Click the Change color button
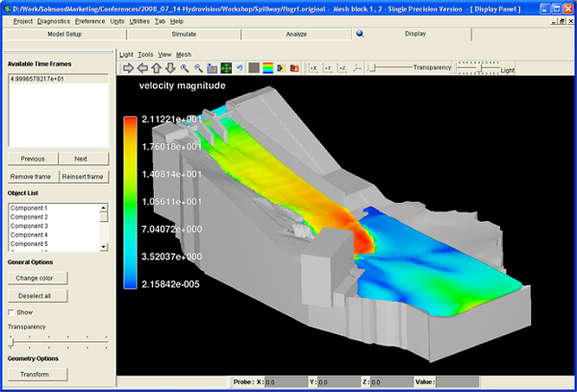577x392 pixels. 38,278
